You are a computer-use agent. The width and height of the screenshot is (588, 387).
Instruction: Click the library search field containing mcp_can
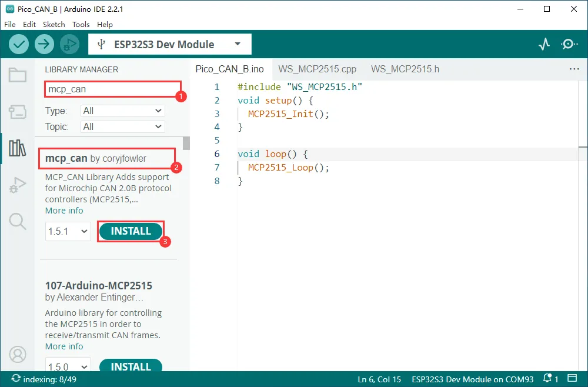112,89
